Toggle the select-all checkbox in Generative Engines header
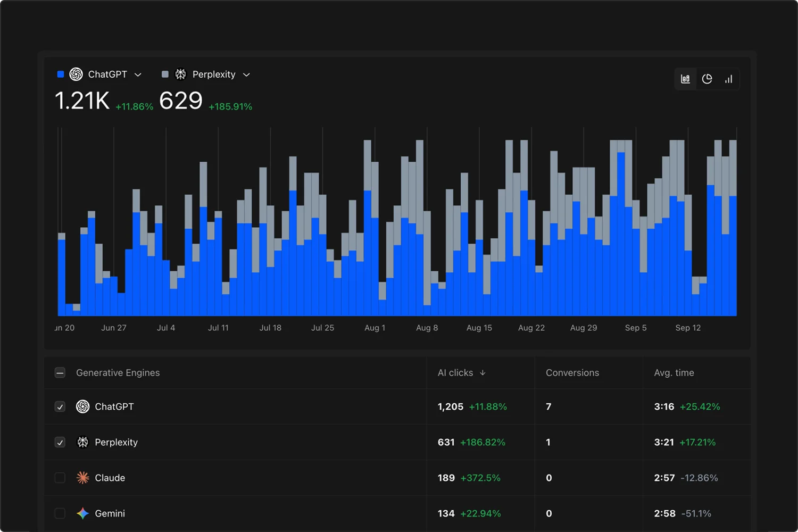The height and width of the screenshot is (532, 798). click(60, 372)
